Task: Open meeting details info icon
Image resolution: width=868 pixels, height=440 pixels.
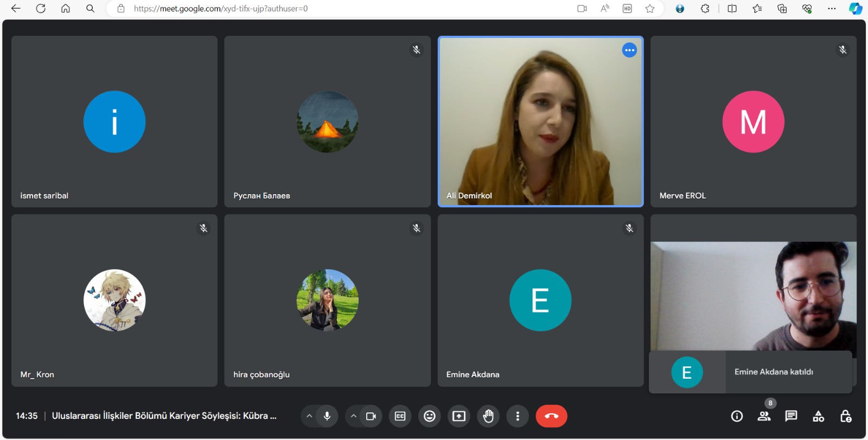Action: tap(737, 416)
